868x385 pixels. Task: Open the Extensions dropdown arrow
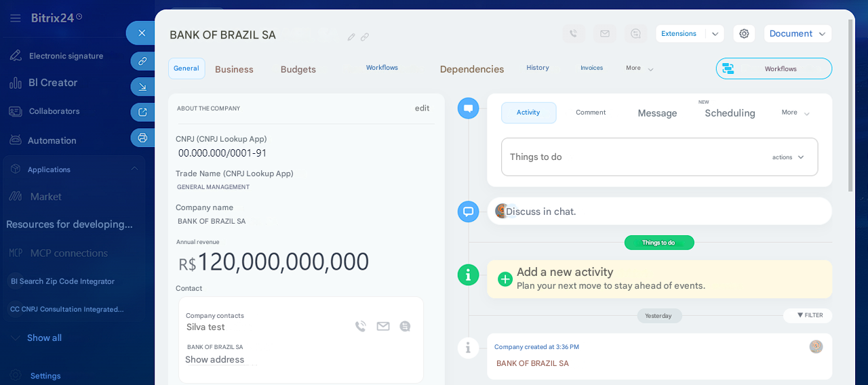coord(715,34)
